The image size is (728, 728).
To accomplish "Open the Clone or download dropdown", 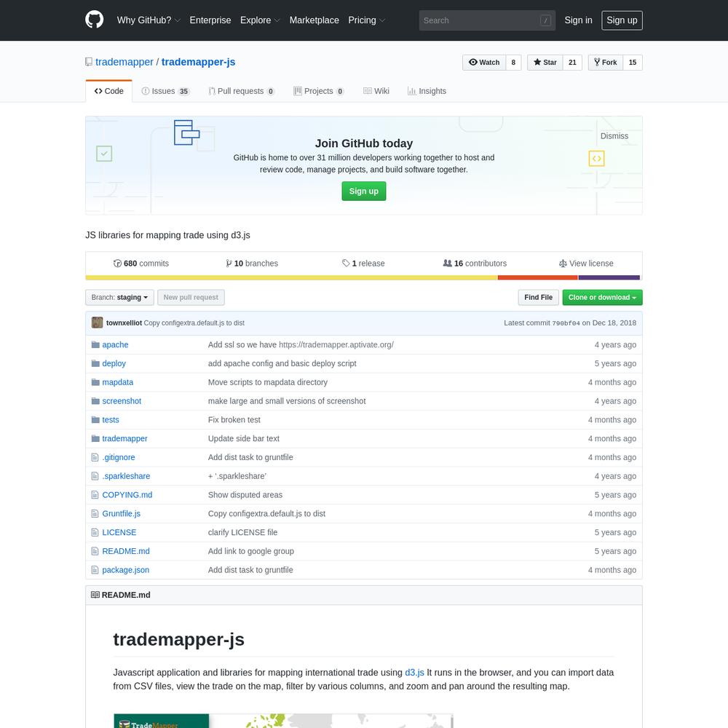I will point(602,297).
